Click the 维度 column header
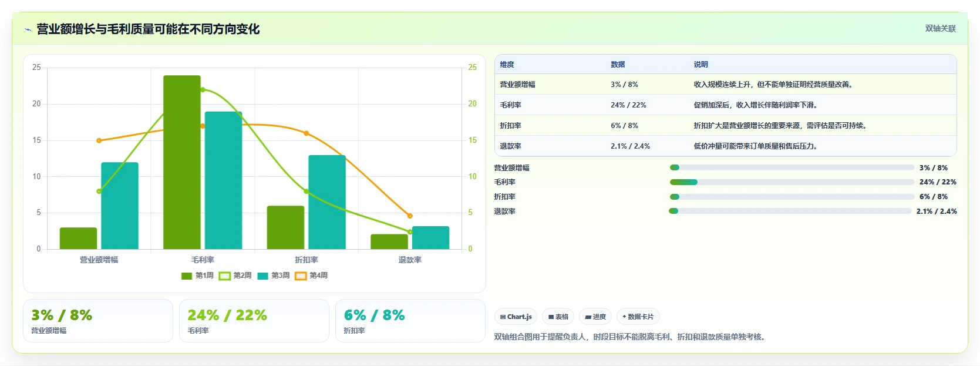 click(507, 65)
